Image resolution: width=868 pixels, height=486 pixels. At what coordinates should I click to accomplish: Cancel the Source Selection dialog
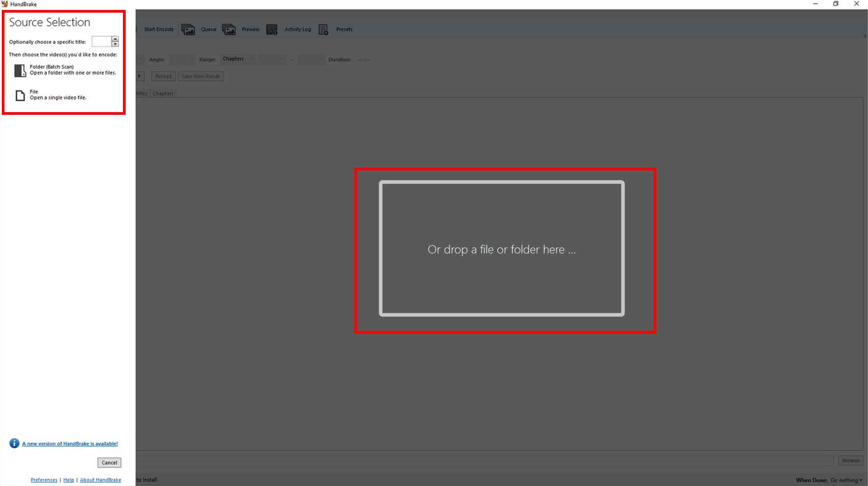coord(109,462)
